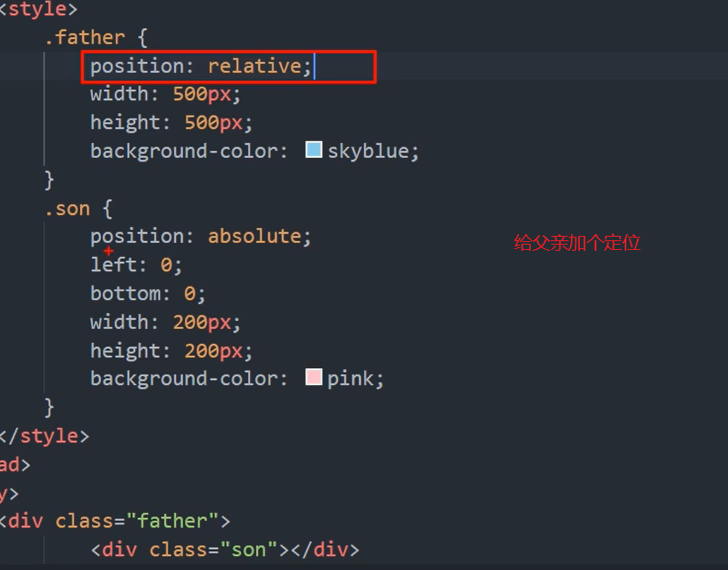Image resolution: width=728 pixels, height=570 pixels.
Task: Click the 'bottom: 0;' declaration
Action: 147,294
